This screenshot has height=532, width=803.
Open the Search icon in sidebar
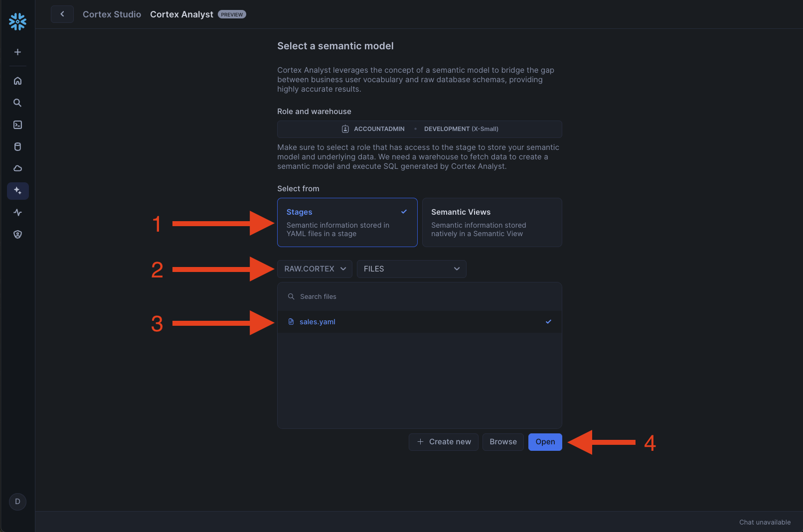(17, 103)
